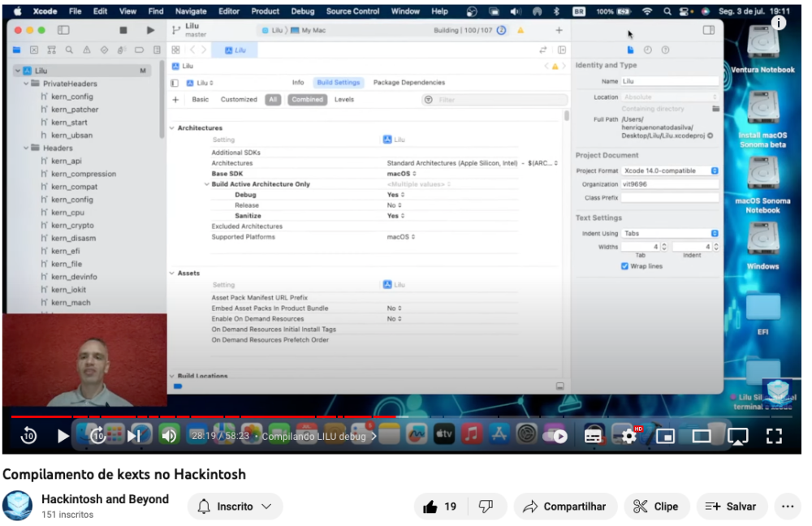Image resolution: width=812 pixels, height=526 pixels.
Task: Collapse the Assets section
Action: [x=172, y=273]
